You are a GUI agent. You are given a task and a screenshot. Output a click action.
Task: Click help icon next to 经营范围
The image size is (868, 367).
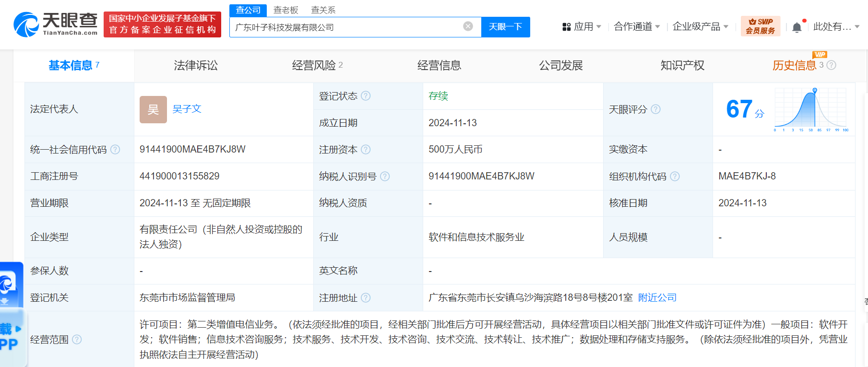77,340
